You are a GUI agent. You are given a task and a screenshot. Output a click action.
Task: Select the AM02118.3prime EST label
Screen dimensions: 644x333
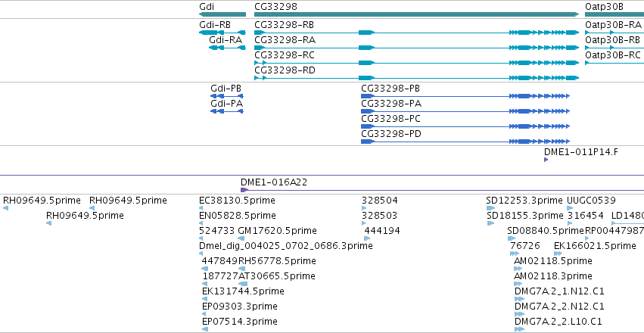pos(553,276)
